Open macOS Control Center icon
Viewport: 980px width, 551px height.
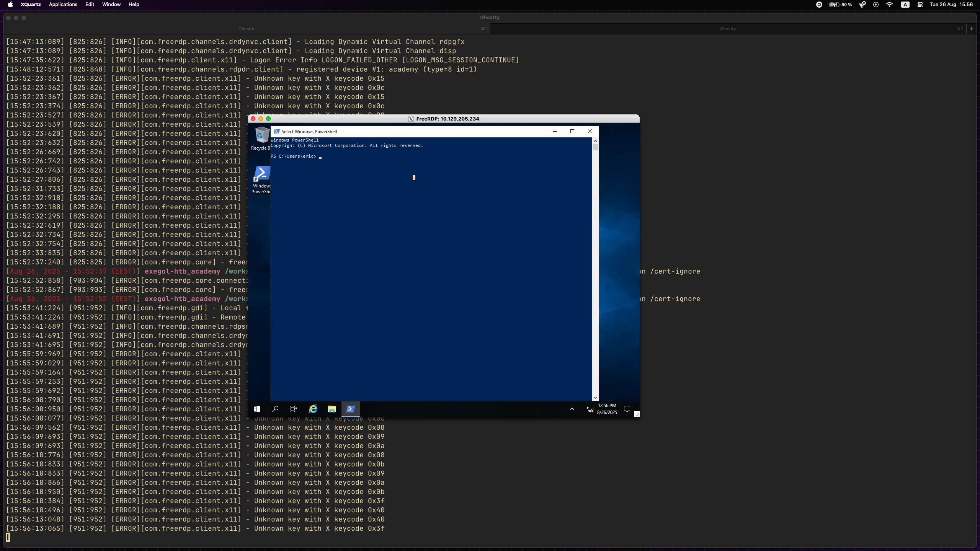coord(920,5)
